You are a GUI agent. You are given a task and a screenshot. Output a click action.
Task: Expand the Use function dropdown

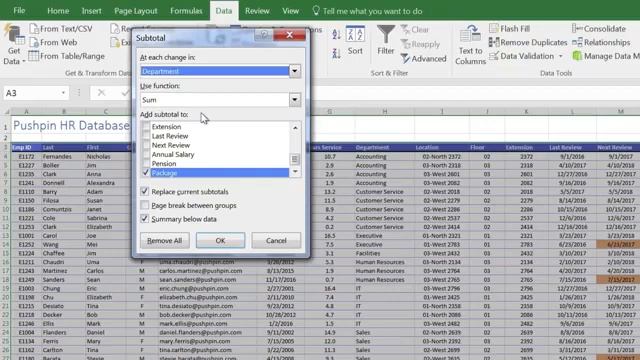click(295, 100)
